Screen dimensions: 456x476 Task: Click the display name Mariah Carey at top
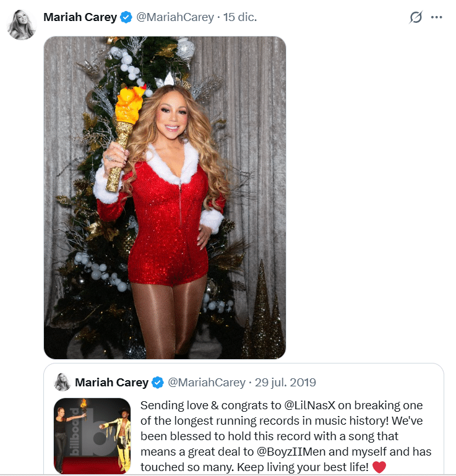click(80, 17)
